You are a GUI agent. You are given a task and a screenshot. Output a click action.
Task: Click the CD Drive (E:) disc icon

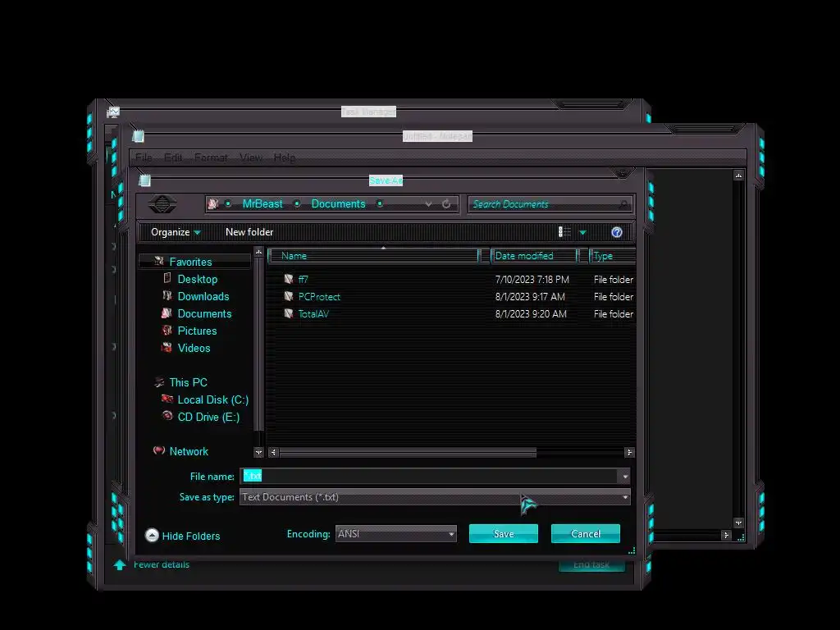(x=167, y=416)
